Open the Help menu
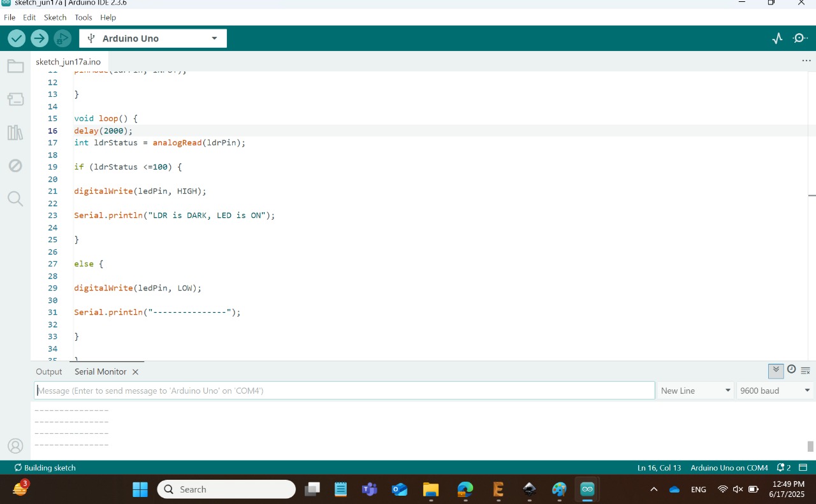This screenshot has height=504, width=816. click(108, 17)
